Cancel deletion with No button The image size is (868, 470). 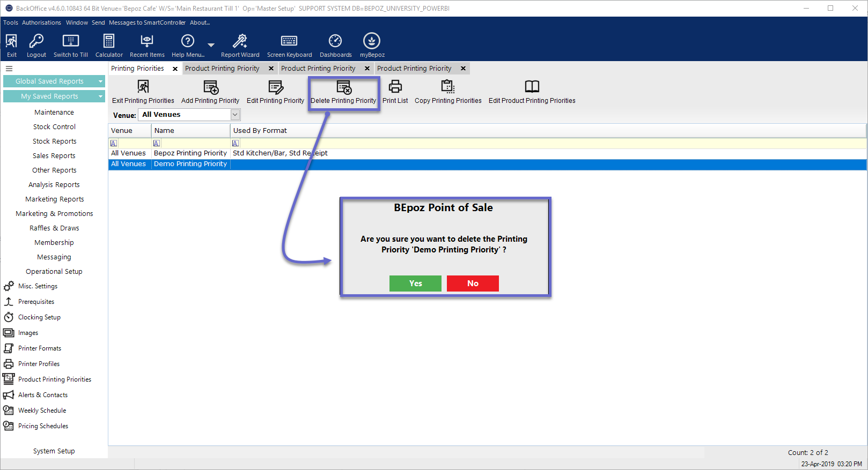point(473,284)
